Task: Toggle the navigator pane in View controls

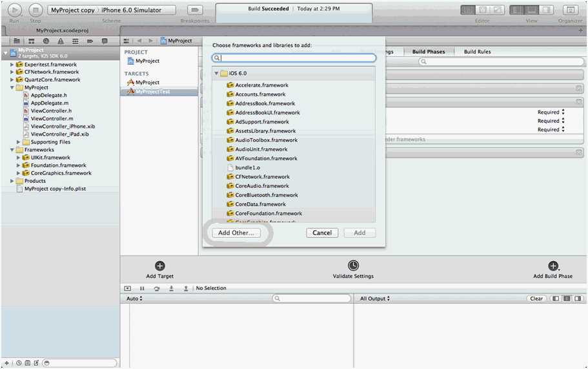Action: coord(517,10)
